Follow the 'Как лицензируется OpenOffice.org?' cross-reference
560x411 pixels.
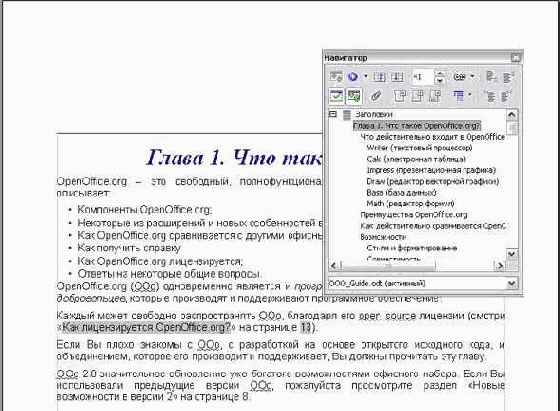[x=146, y=327]
